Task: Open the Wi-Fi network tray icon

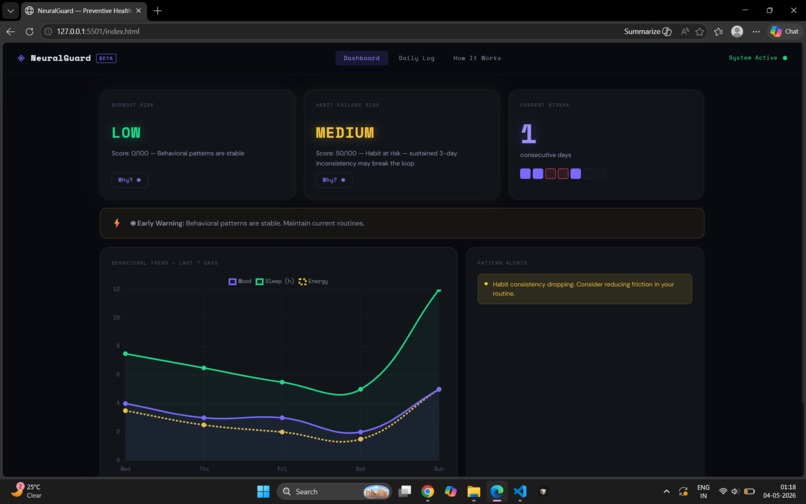Action: pos(723,492)
